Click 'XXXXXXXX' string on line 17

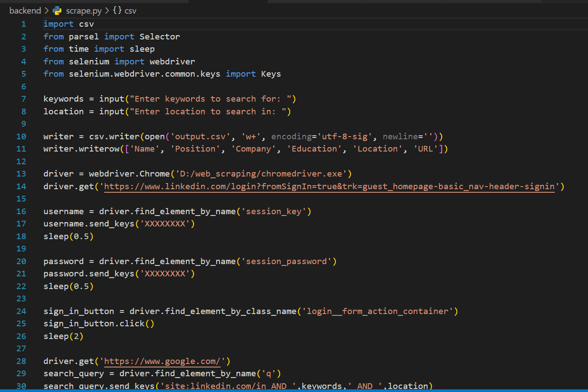coord(164,224)
